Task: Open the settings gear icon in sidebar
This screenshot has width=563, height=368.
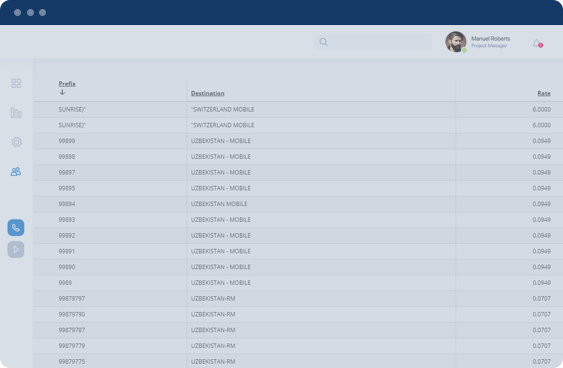Action: coord(16,142)
